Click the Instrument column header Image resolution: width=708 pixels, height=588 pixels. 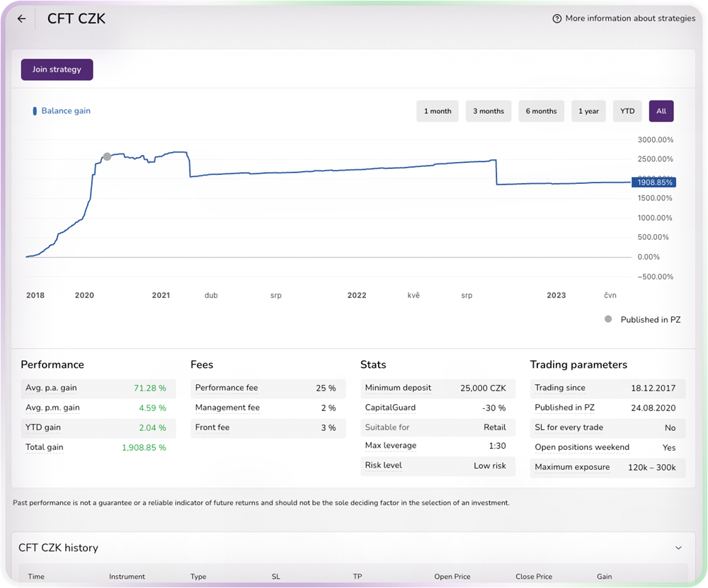[127, 576]
